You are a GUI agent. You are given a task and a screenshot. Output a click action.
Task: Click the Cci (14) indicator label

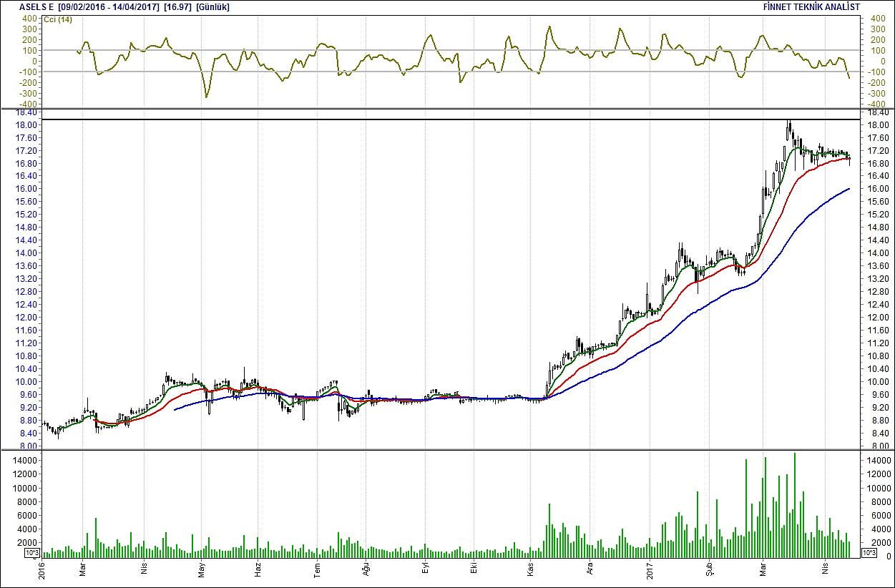coord(59,19)
